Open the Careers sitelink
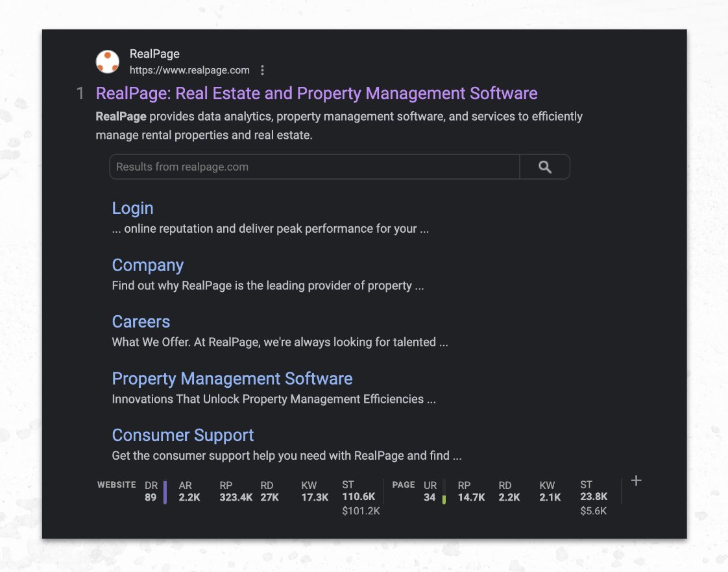This screenshot has height=572, width=728. click(141, 322)
